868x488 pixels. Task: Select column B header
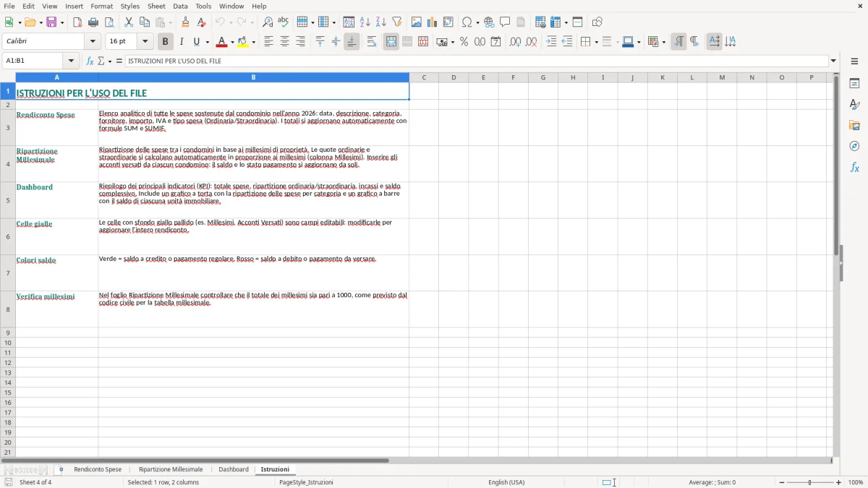tap(253, 77)
